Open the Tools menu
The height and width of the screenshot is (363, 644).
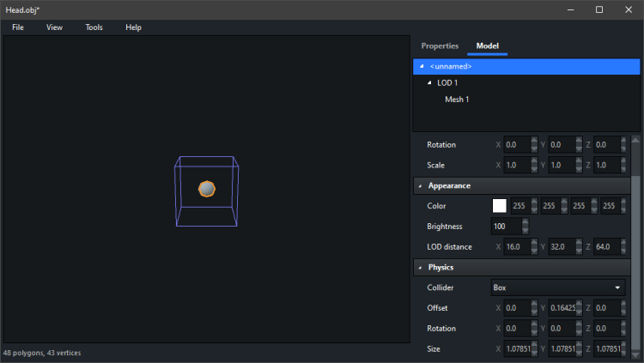tap(94, 27)
